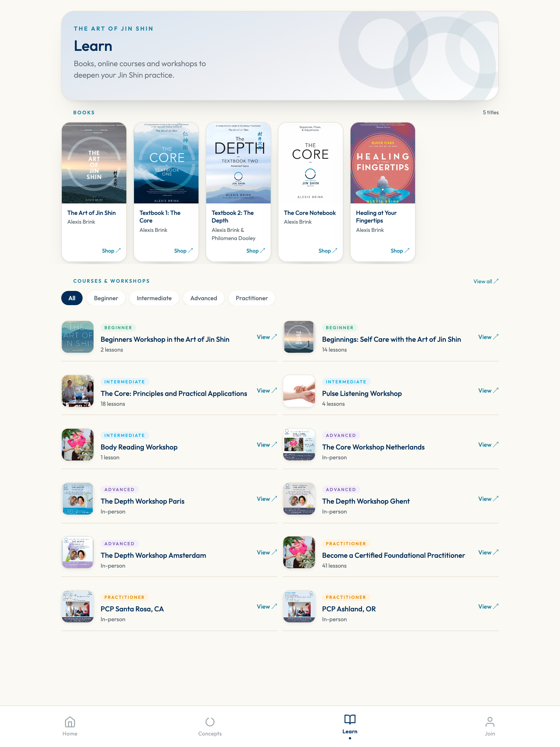Click Shop link for The Core Notebook
This screenshot has width=560, height=747.
tap(328, 250)
